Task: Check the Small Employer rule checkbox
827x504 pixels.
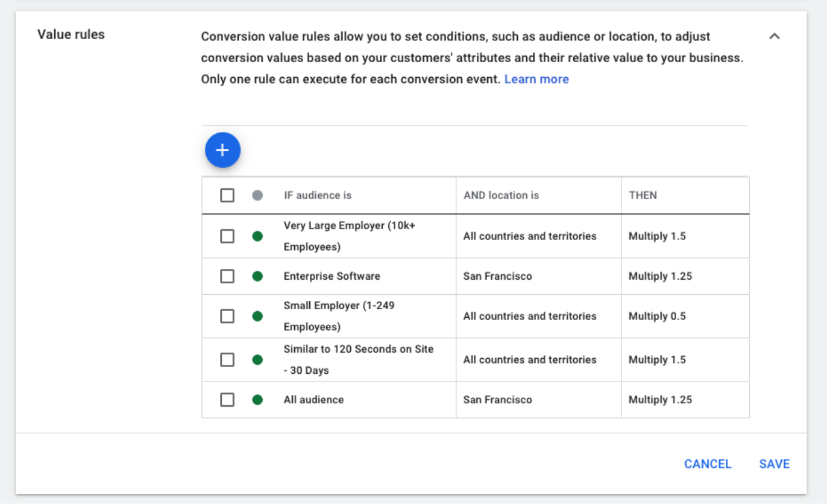Action: (x=227, y=316)
